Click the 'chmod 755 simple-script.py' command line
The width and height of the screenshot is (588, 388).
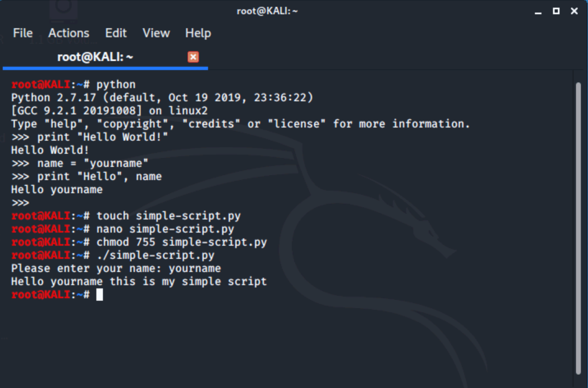[139, 242]
